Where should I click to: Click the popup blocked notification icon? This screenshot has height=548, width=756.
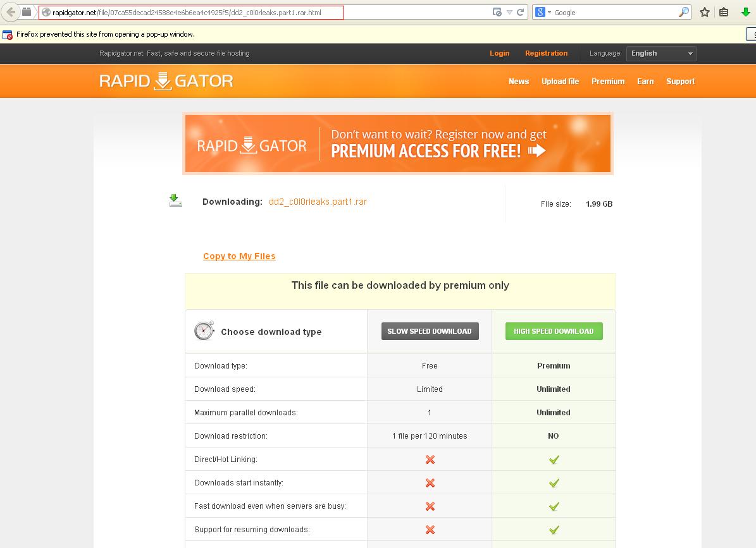pyautogui.click(x=7, y=35)
